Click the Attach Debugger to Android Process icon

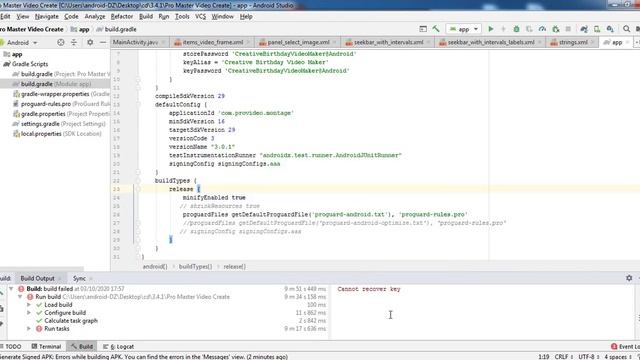[556, 29]
